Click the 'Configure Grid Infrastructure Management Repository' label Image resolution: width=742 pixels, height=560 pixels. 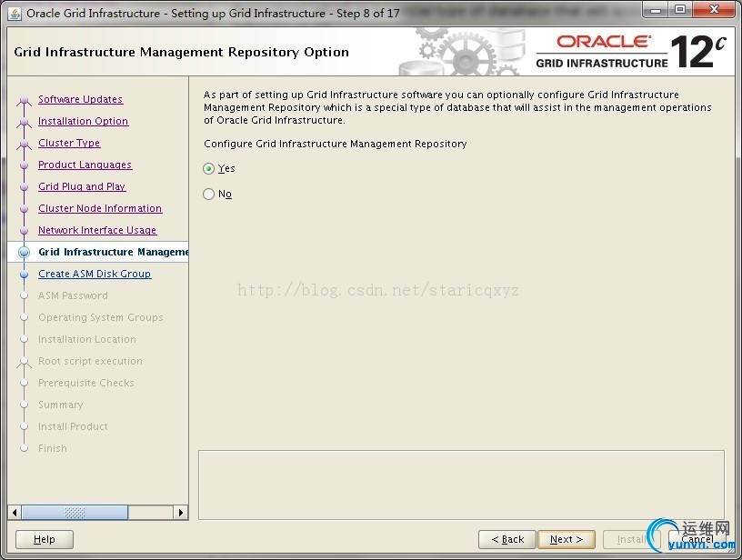point(335,144)
